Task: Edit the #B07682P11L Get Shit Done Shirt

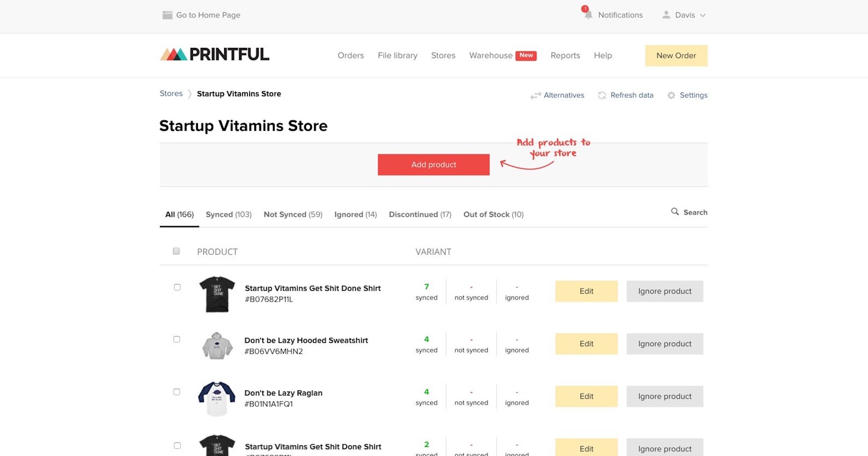Action: point(586,291)
